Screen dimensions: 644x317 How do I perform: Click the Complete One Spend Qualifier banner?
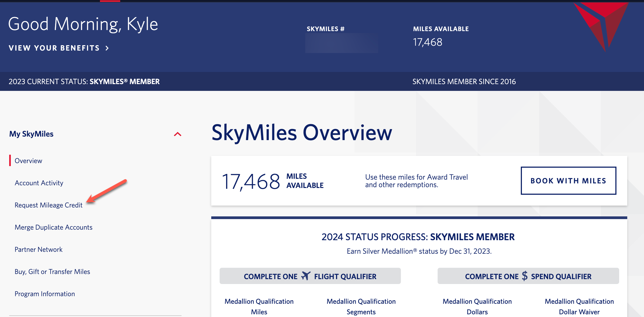[x=528, y=276]
